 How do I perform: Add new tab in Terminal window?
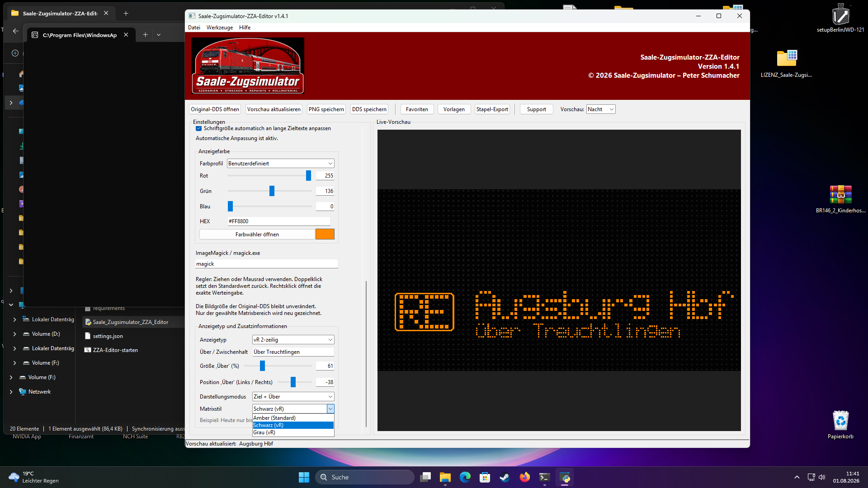tap(145, 35)
